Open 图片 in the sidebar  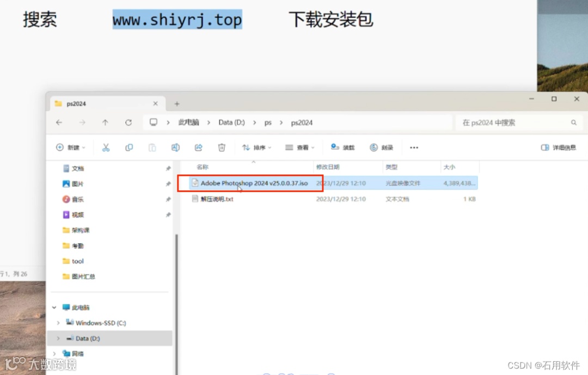78,184
